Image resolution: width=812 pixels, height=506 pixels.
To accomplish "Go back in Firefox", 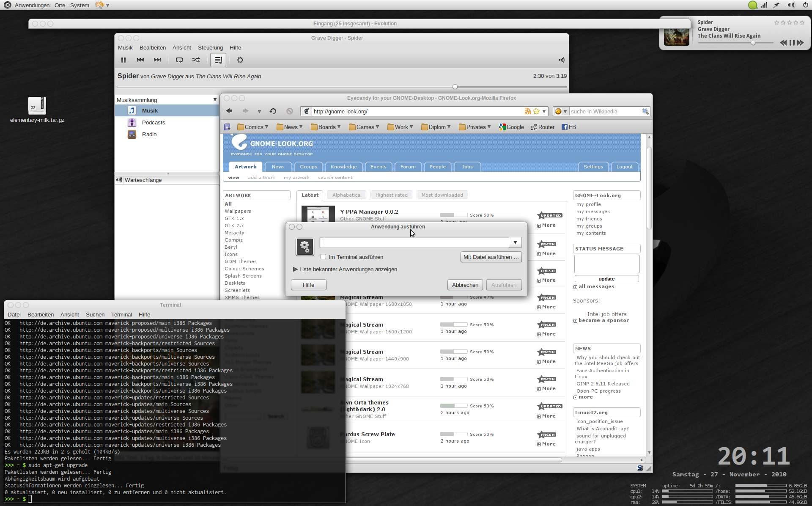I will (x=229, y=111).
